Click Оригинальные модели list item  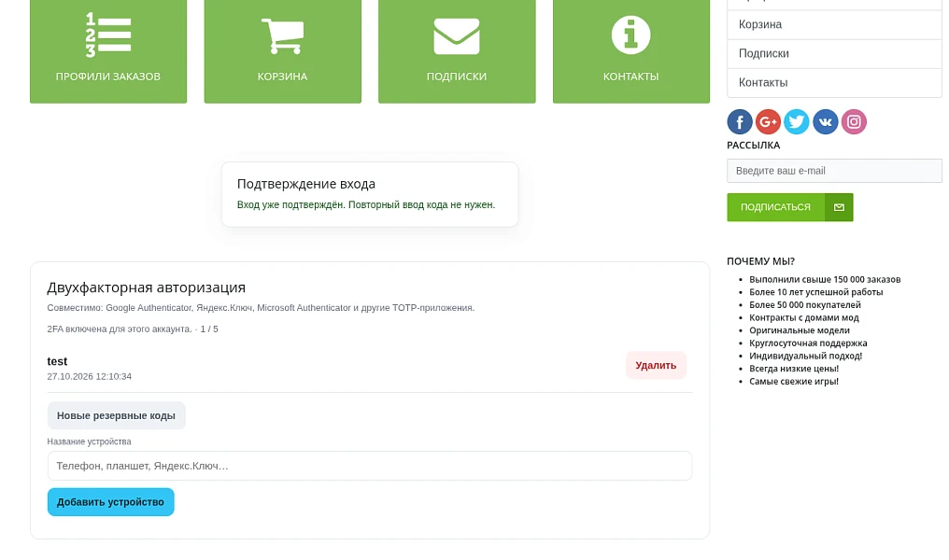click(800, 330)
